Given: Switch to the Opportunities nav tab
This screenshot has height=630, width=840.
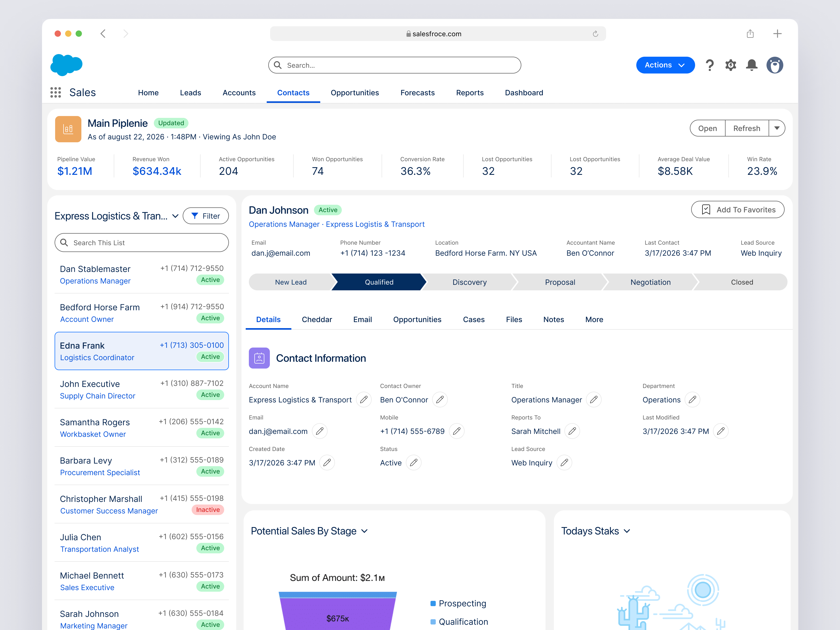Looking at the screenshot, I should click(355, 93).
